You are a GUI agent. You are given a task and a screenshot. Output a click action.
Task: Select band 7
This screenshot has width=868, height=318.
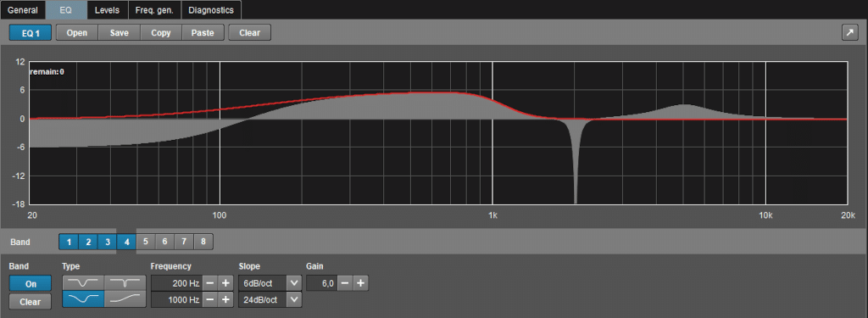coord(184,242)
